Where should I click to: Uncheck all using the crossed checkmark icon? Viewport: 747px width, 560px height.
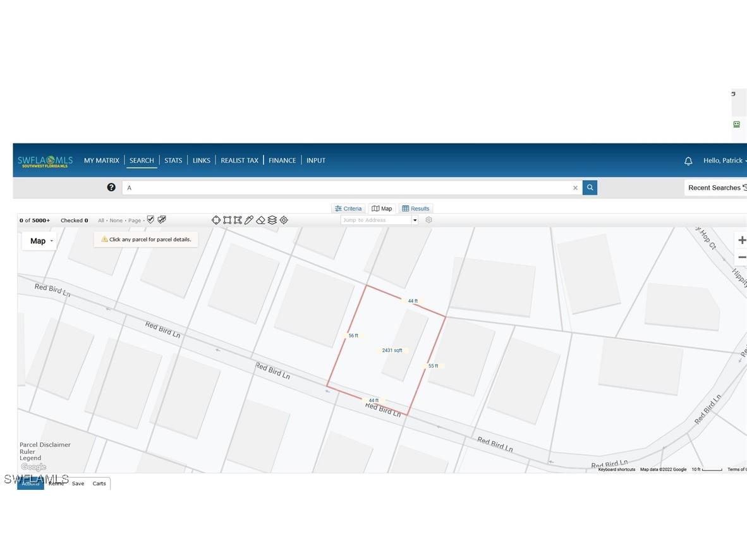click(x=162, y=220)
